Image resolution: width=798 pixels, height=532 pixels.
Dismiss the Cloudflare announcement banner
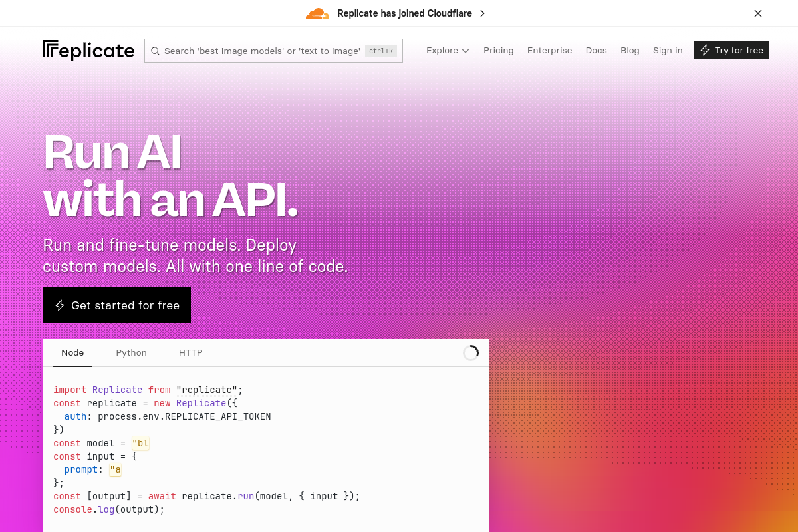tap(757, 13)
